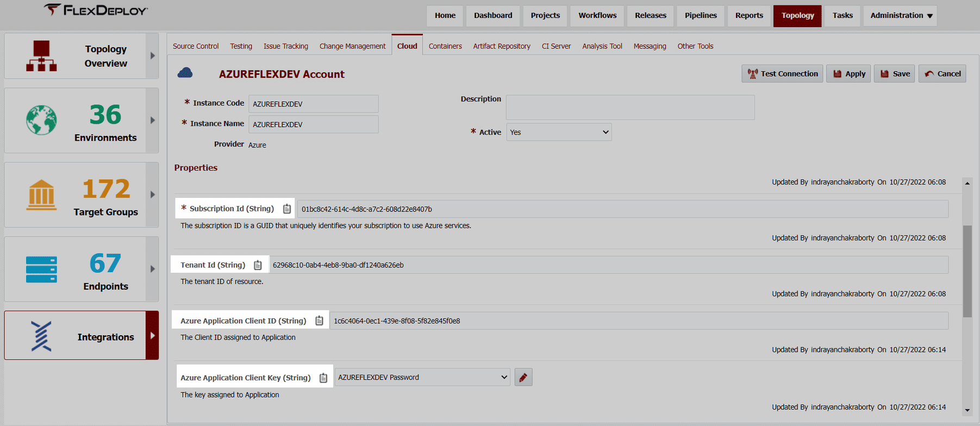
Task: Click the Endpoints server icon
Action: point(41,270)
